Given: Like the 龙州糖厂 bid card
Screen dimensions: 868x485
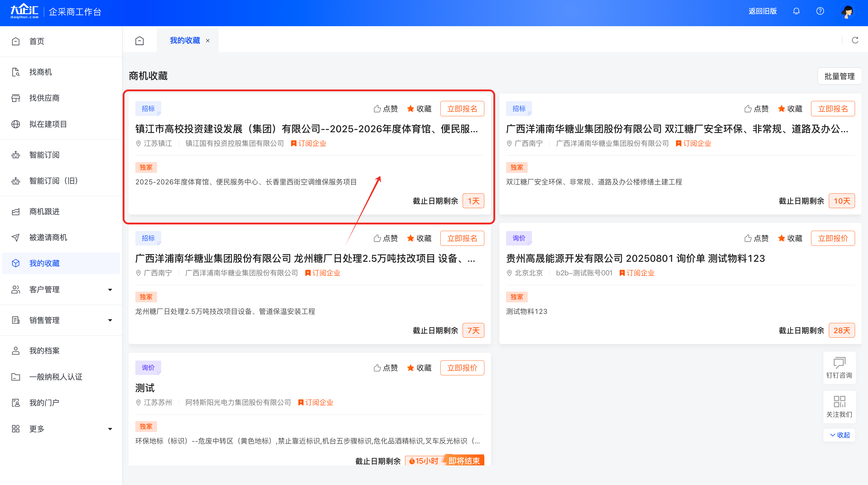Looking at the screenshot, I should pyautogui.click(x=385, y=239).
